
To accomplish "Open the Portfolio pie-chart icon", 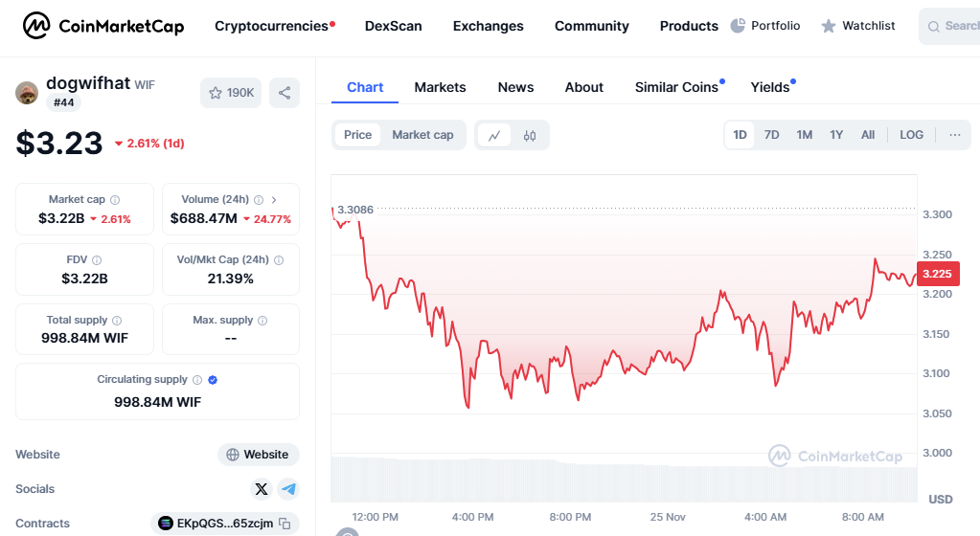I will [738, 26].
